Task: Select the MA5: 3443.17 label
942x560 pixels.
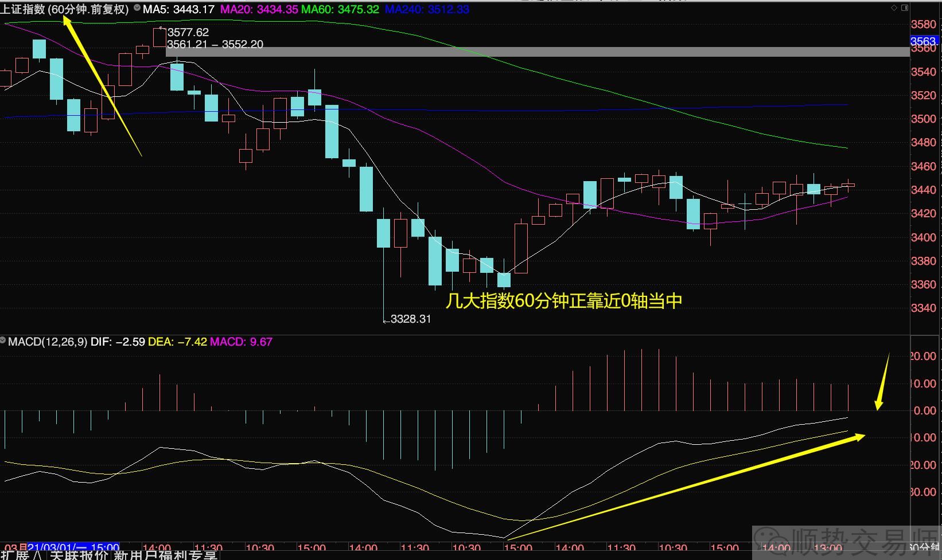Action: [178, 9]
